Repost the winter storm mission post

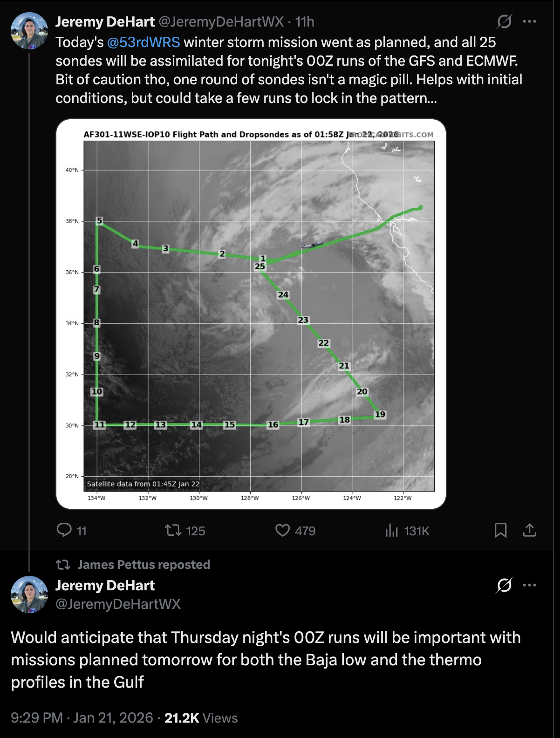click(173, 530)
